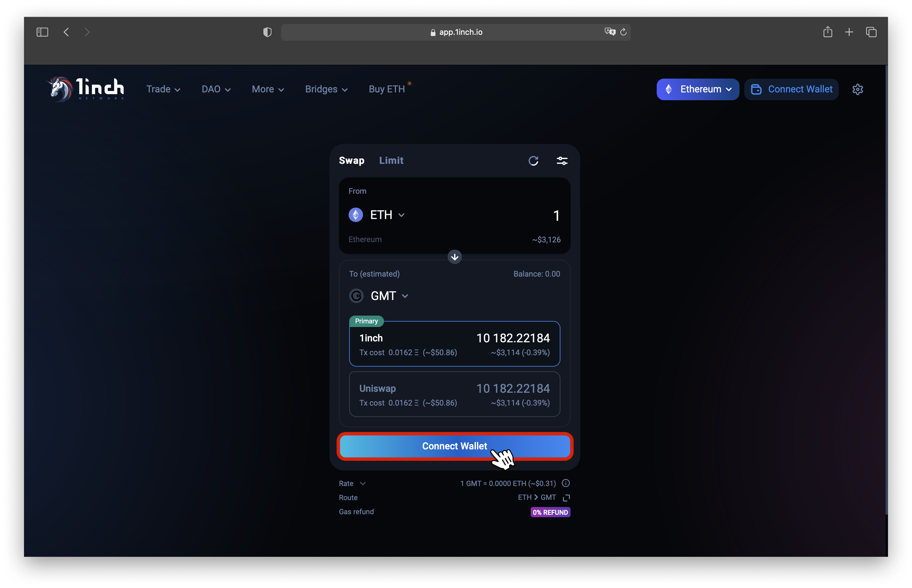Open the GMT token selector
Image resolution: width=912 pixels, height=588 pixels.
coord(379,296)
